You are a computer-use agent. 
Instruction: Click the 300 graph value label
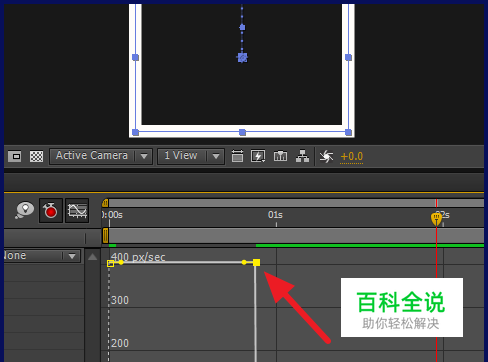coord(120,300)
